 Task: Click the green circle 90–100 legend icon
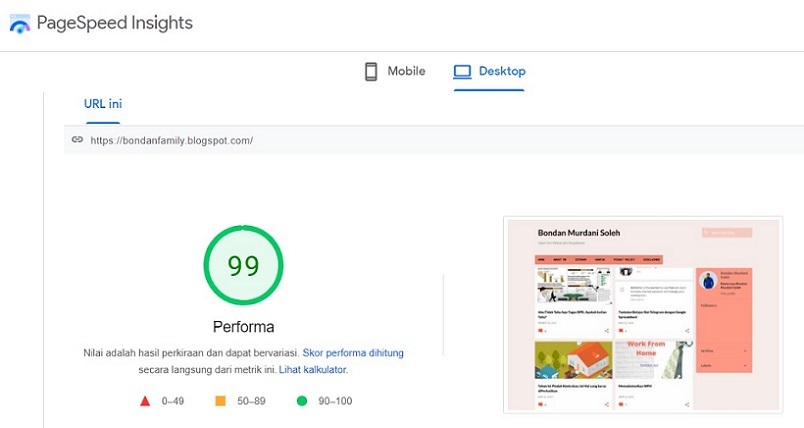[302, 401]
